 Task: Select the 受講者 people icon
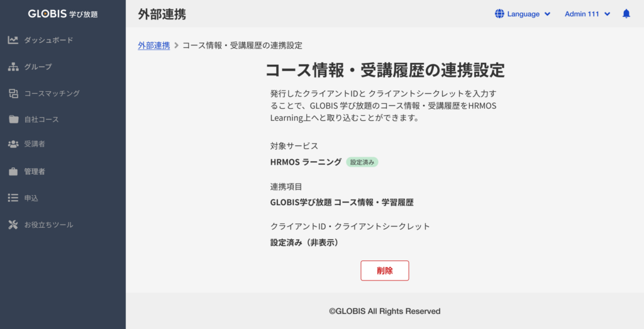click(x=13, y=144)
